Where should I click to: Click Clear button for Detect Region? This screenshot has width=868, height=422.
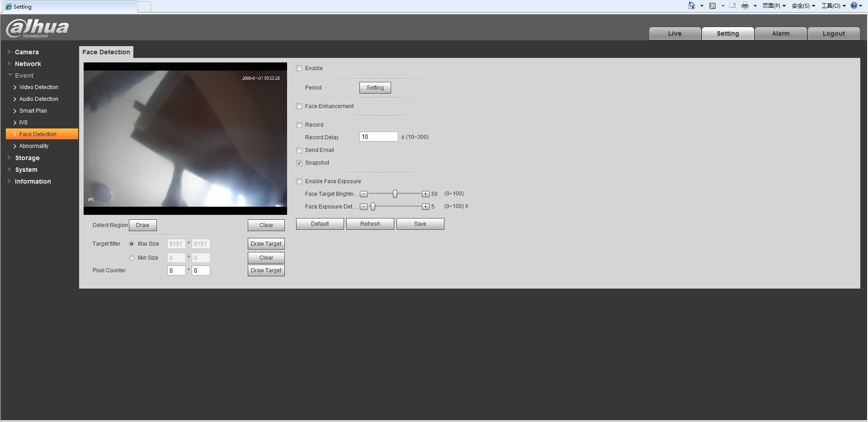(x=266, y=225)
